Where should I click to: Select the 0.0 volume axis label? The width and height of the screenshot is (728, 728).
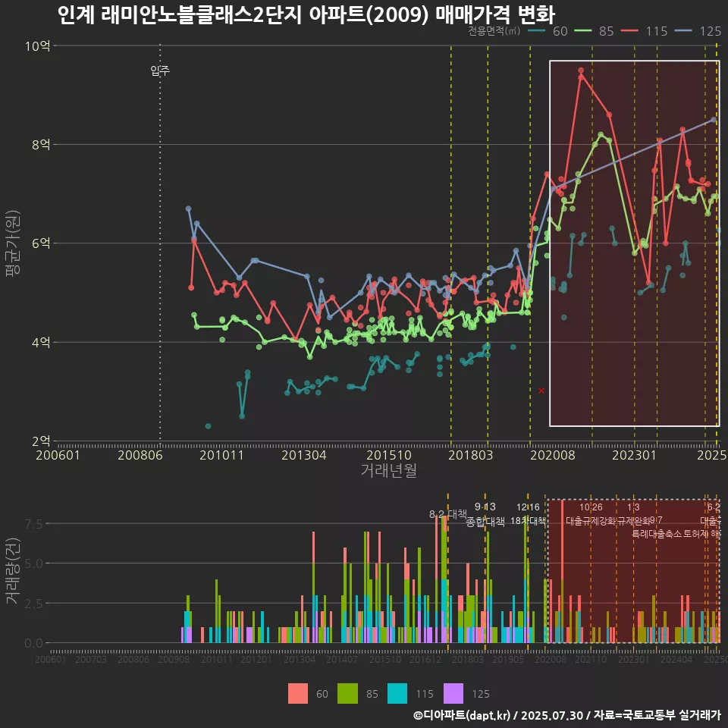click(x=34, y=644)
